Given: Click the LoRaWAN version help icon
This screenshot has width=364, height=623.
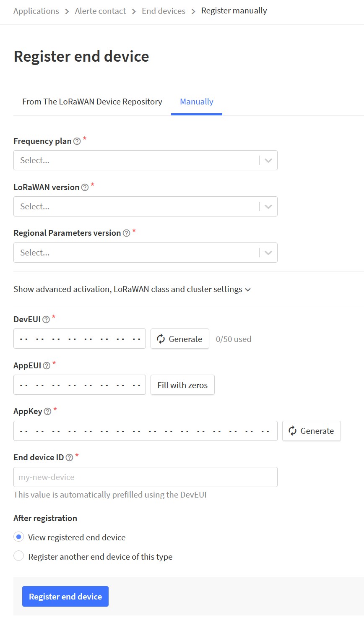Looking at the screenshot, I should click(85, 188).
